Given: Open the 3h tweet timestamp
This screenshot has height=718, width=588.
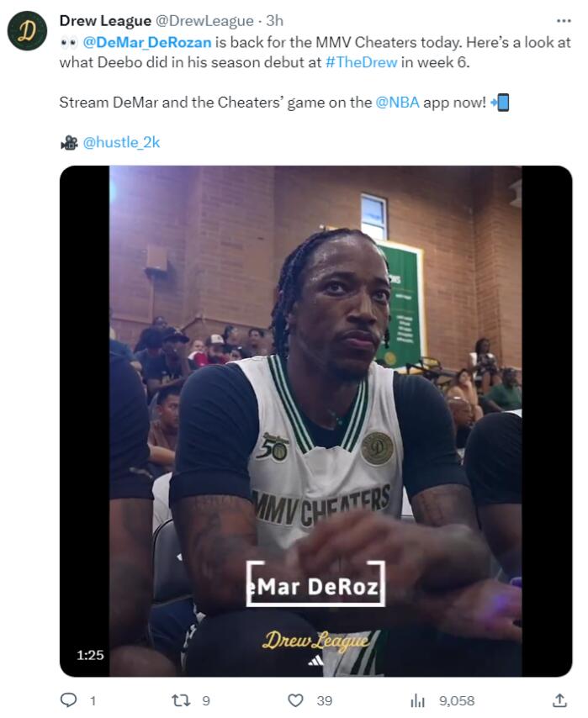Looking at the screenshot, I should click(x=274, y=21).
